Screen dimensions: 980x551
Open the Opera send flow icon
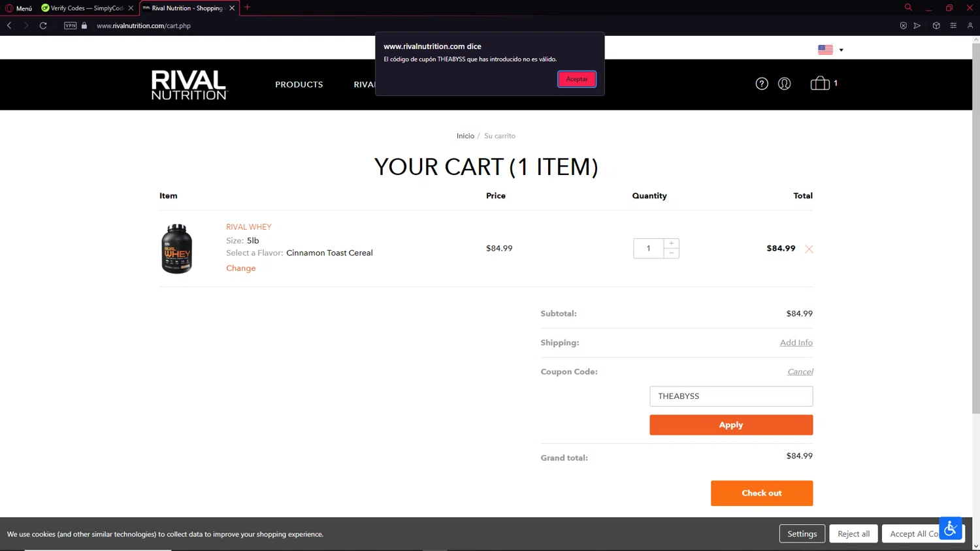point(917,25)
